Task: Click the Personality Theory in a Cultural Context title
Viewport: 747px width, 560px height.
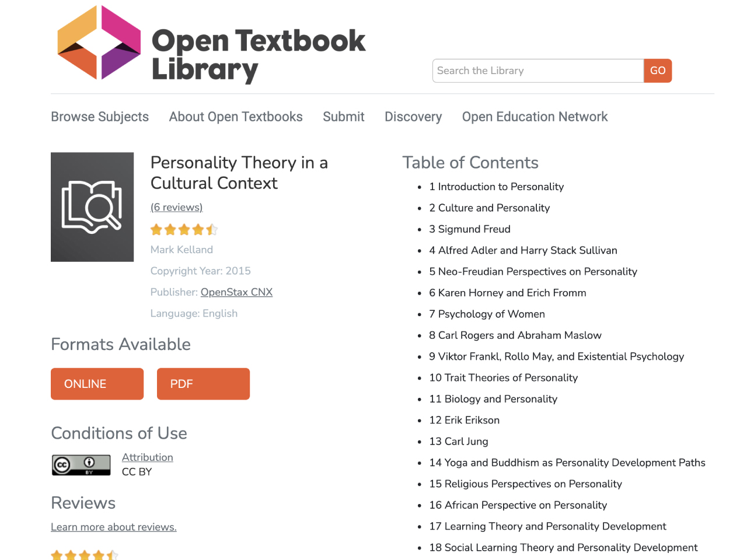Action: (239, 173)
